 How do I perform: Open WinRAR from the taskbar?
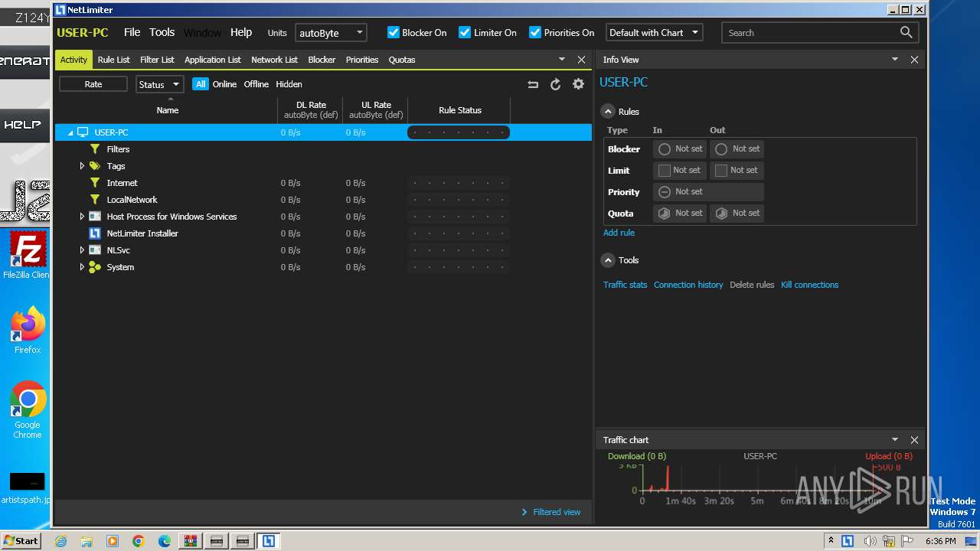pos(190,541)
